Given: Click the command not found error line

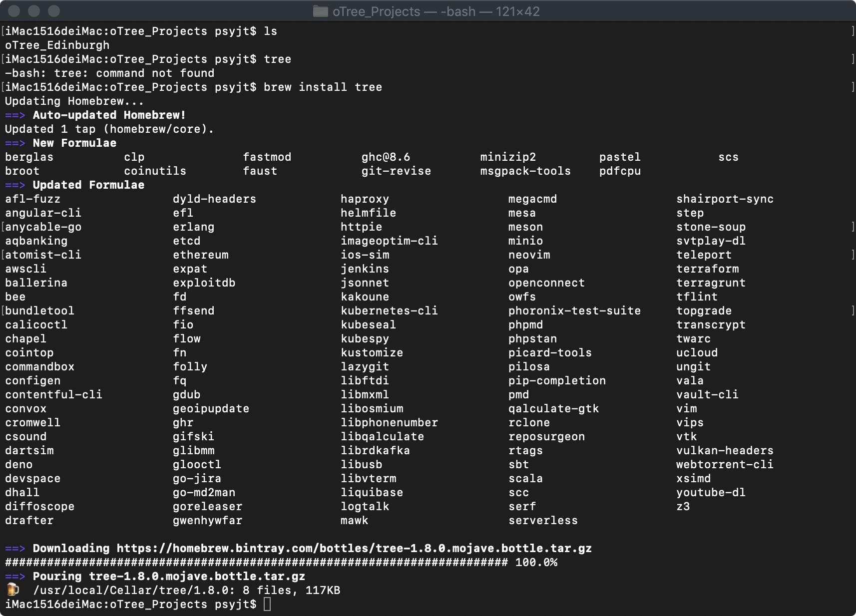Looking at the screenshot, I should (110, 73).
